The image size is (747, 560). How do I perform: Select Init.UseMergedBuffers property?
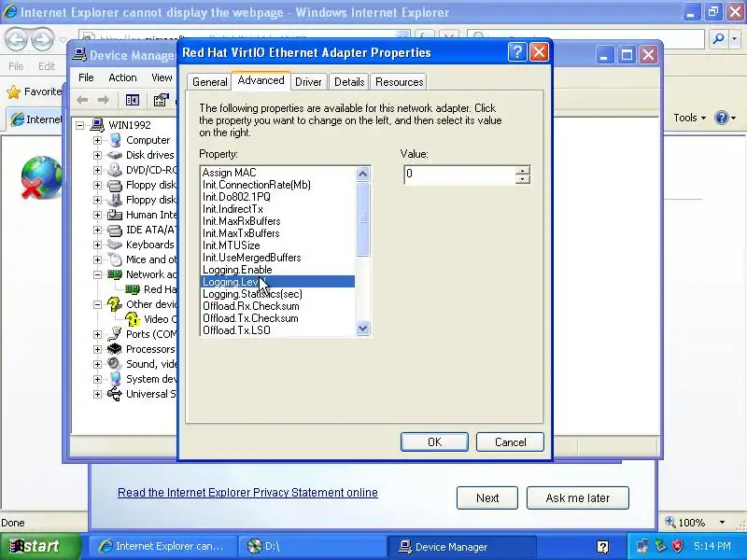point(251,258)
